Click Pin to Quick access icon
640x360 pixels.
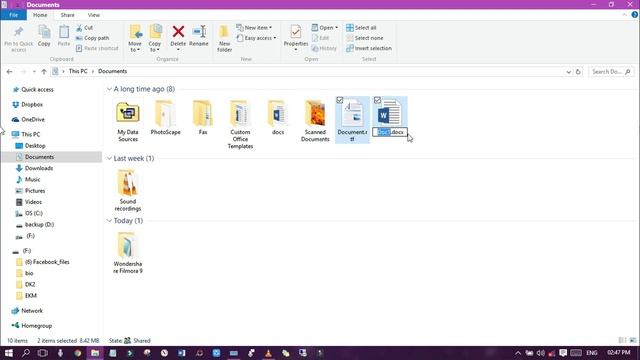pyautogui.click(x=18, y=32)
